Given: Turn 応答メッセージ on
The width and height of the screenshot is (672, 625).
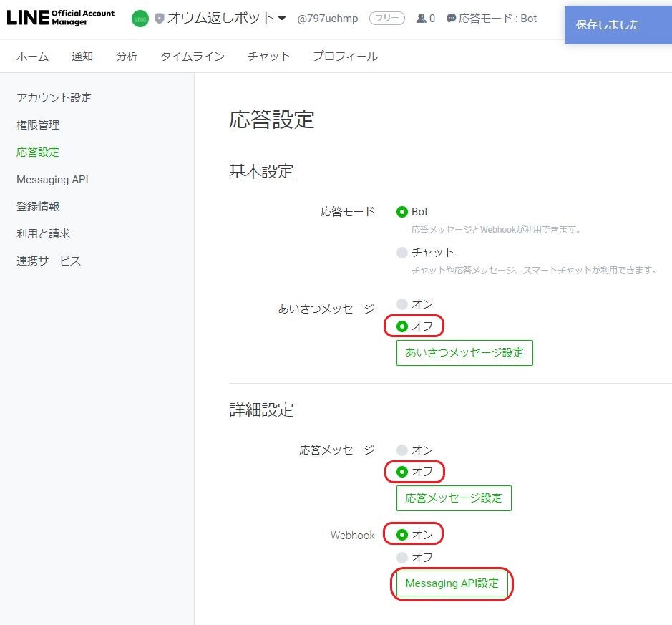Looking at the screenshot, I should [402, 450].
